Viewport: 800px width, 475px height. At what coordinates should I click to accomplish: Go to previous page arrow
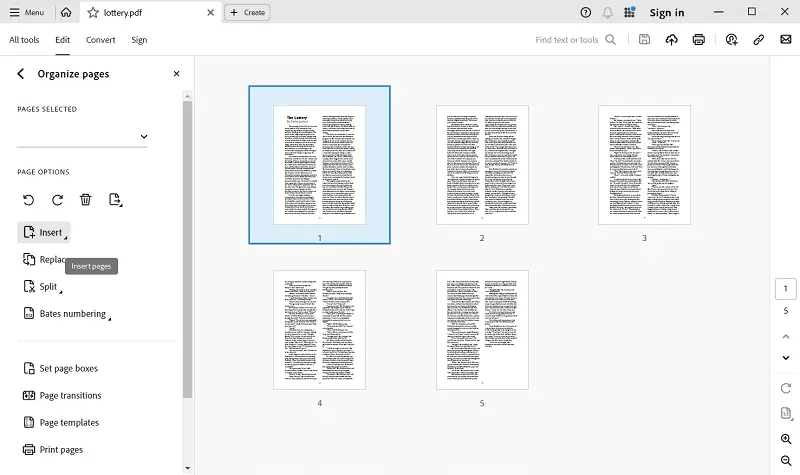[786, 337]
